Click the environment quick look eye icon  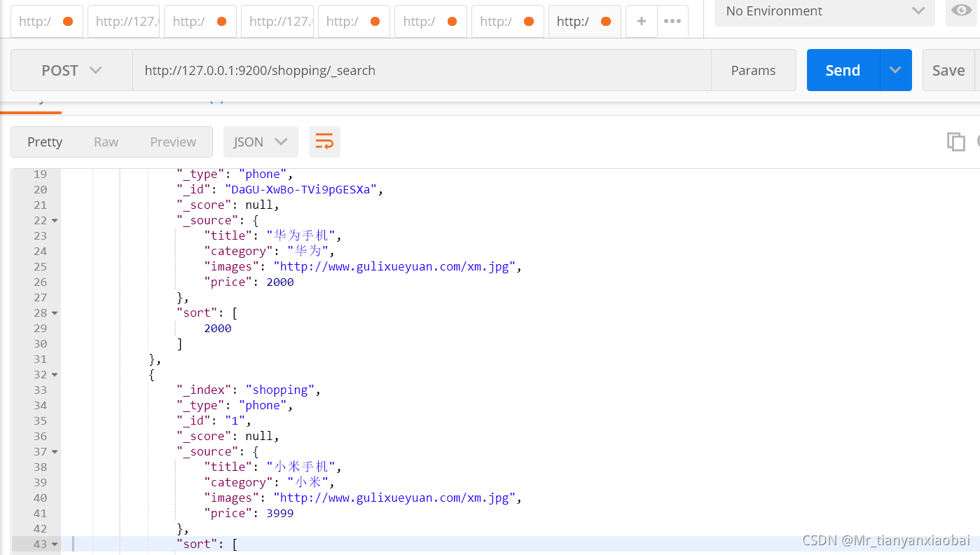962,10
